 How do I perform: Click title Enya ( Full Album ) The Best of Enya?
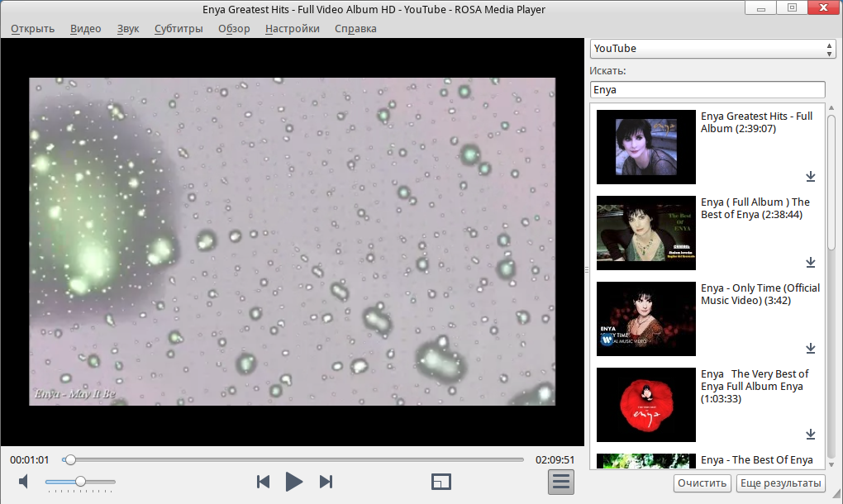coord(755,208)
